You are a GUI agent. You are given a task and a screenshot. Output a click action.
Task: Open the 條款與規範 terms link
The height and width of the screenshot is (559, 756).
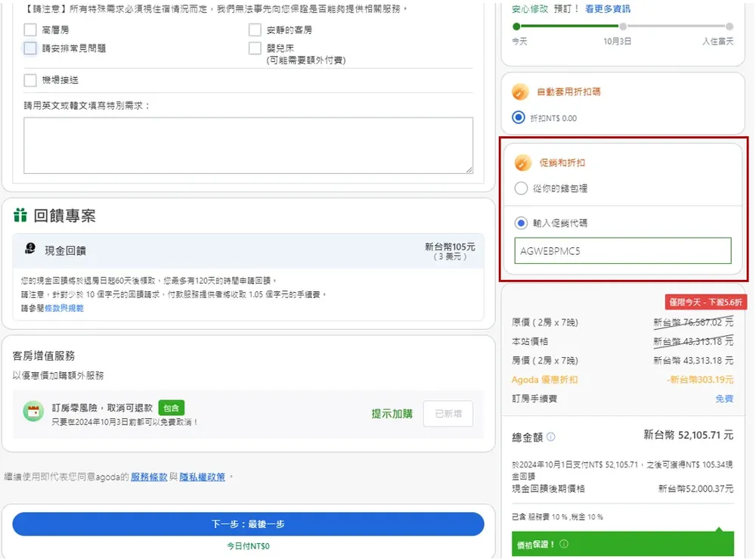[x=64, y=308]
